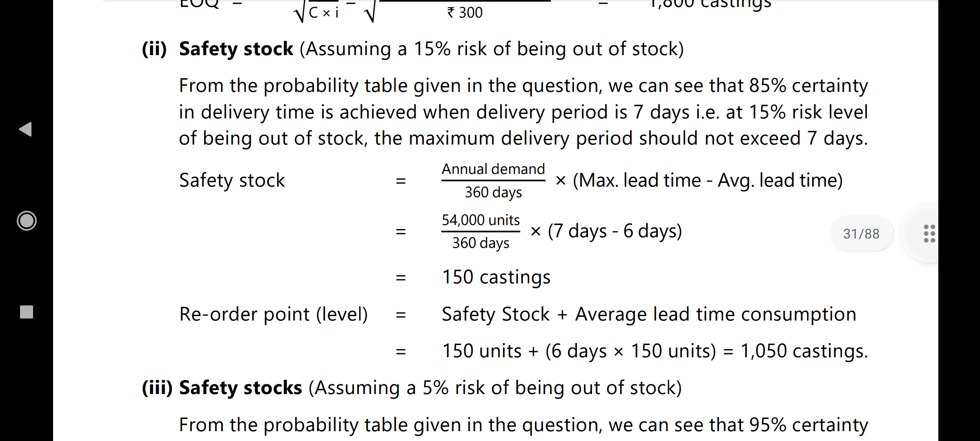980x441 pixels.
Task: Tap the 31/88 page indicator
Action: click(x=861, y=234)
